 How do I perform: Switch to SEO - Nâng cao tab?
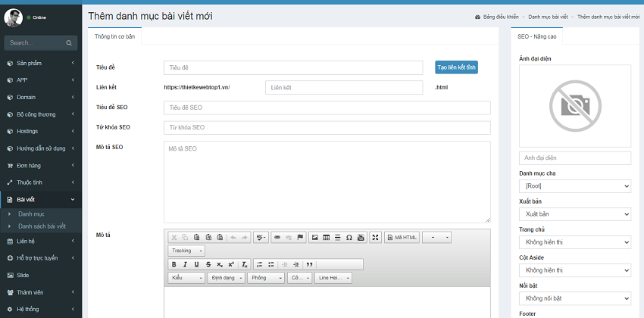click(536, 36)
